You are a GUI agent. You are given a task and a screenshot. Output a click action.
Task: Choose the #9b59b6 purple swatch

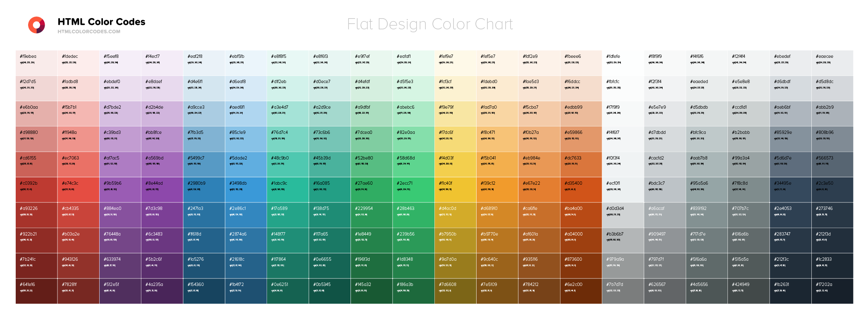pos(120,190)
